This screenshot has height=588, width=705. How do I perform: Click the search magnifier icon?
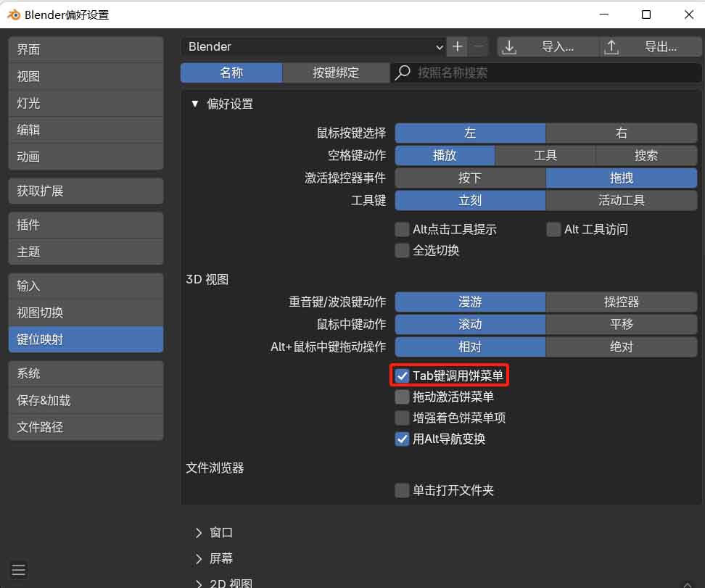tap(403, 73)
